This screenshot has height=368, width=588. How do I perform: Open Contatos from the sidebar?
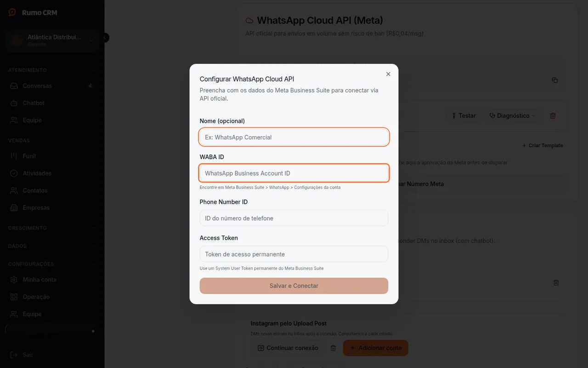(x=52, y=190)
